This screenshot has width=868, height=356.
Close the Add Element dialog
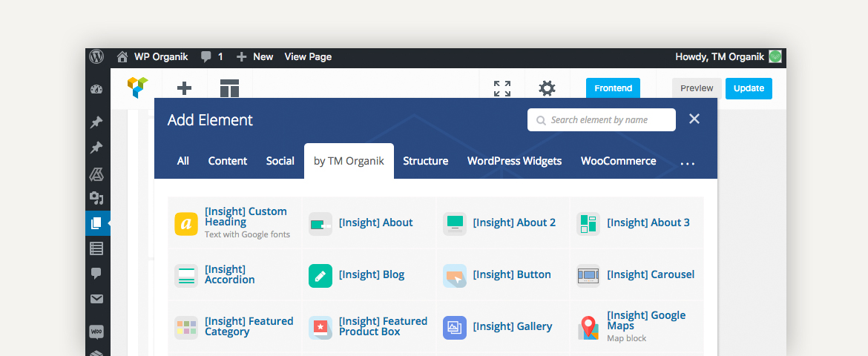(694, 119)
